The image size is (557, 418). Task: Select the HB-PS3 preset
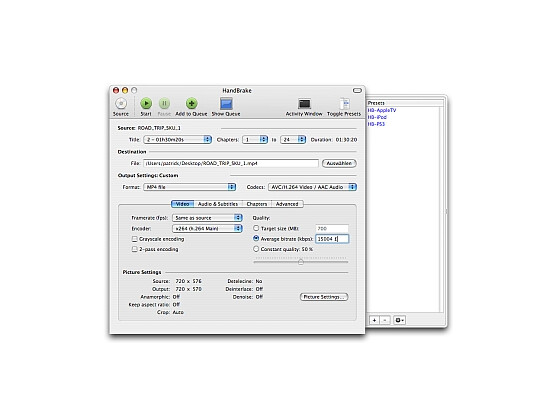(x=376, y=124)
